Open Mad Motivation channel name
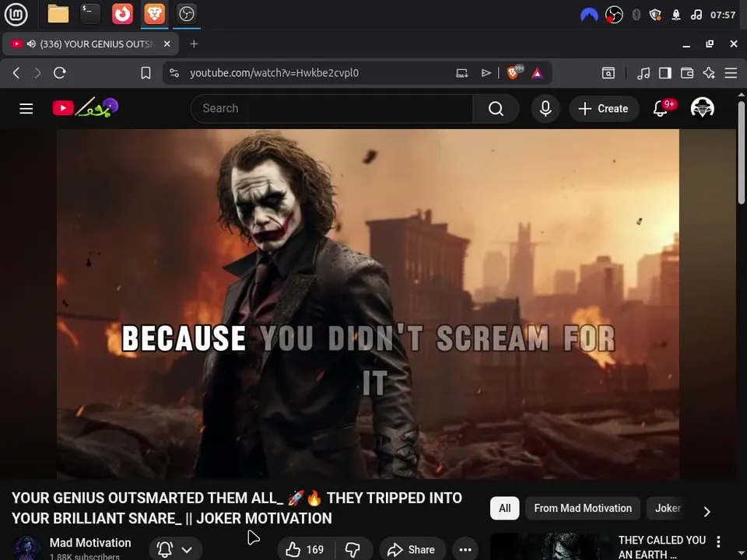This screenshot has width=747, height=560. 90,542
